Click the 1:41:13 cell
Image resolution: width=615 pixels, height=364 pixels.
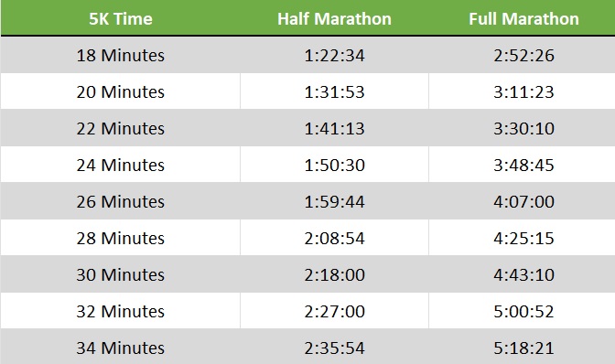[334, 129]
